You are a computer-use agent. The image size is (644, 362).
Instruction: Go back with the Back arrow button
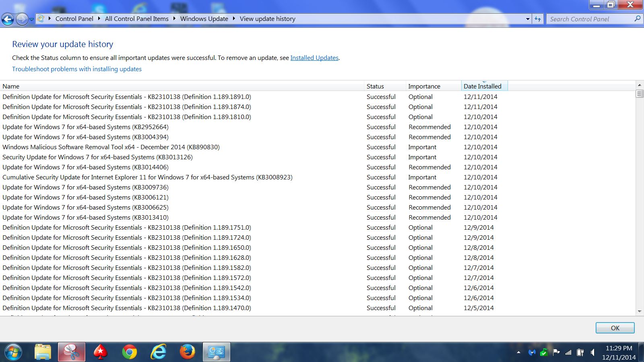pyautogui.click(x=8, y=19)
